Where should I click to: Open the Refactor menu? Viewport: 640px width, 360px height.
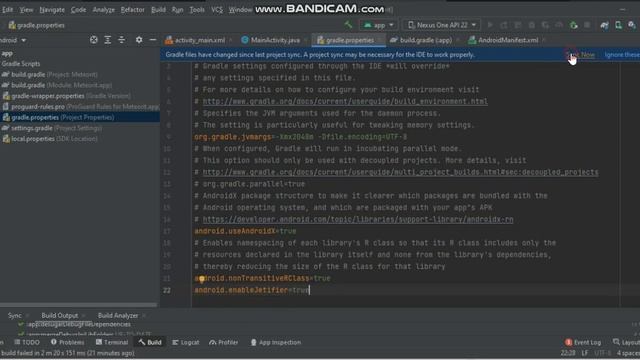click(133, 9)
